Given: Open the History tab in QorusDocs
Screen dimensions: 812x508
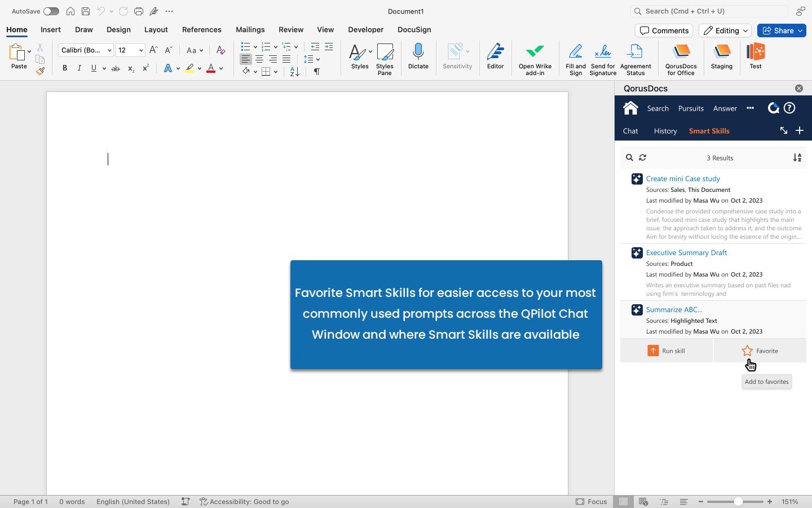Looking at the screenshot, I should (x=665, y=131).
